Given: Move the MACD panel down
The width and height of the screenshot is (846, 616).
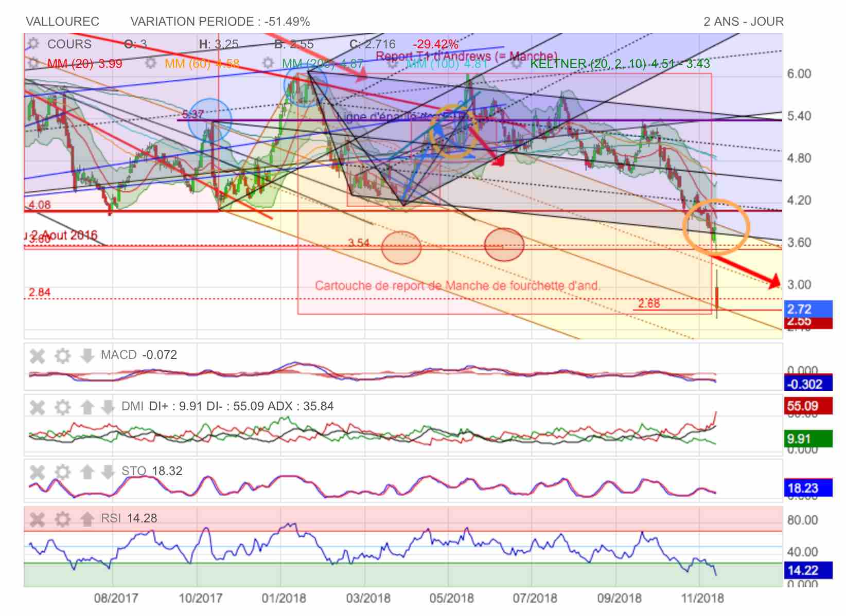Looking at the screenshot, I should (87, 355).
